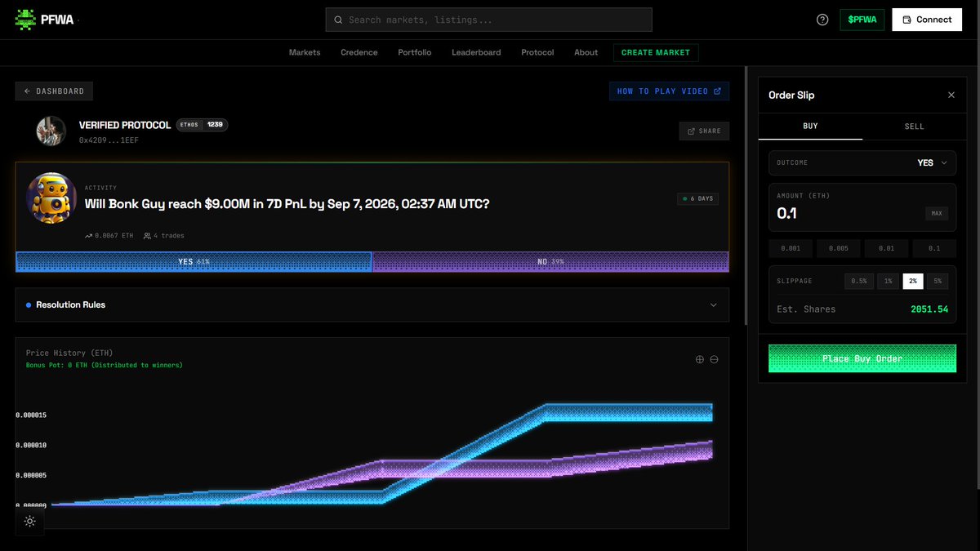The width and height of the screenshot is (980, 551).
Task: Click the Resolution Rules chevron arrow
Action: coord(713,304)
